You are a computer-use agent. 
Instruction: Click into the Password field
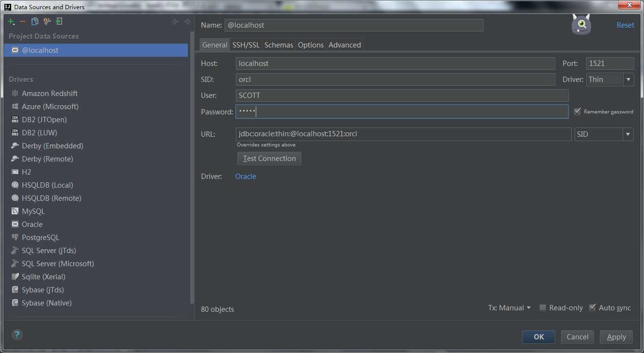click(x=402, y=112)
